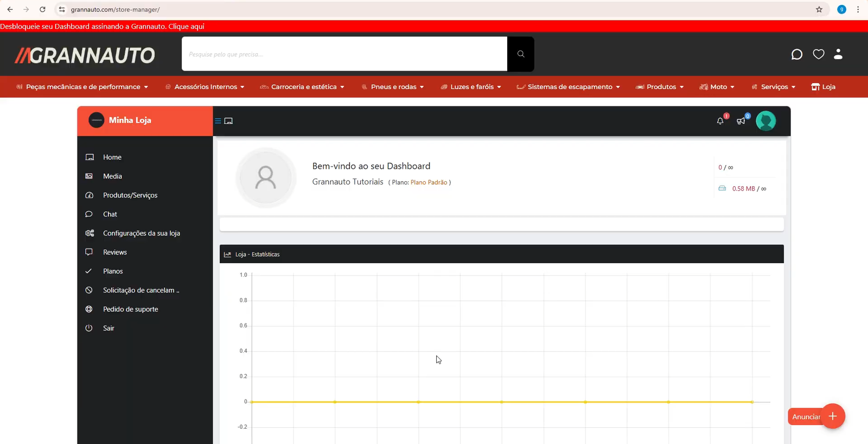Open the wishlist heart icon

pyautogui.click(x=819, y=54)
